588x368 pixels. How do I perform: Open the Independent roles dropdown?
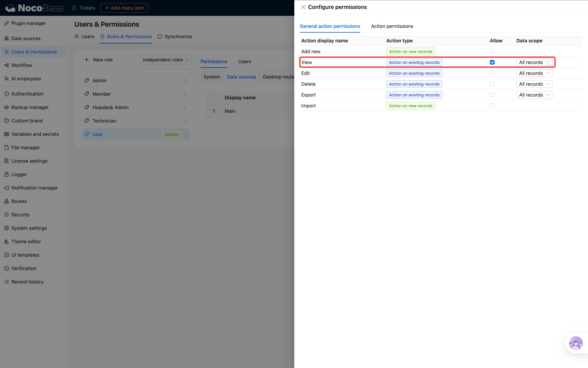pos(166,60)
